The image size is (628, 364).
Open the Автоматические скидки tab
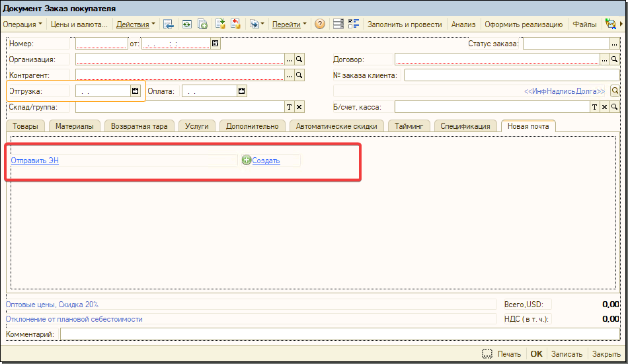(x=336, y=126)
